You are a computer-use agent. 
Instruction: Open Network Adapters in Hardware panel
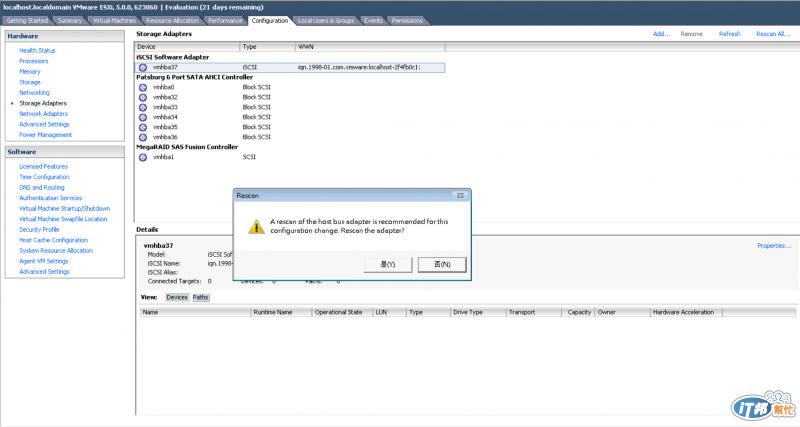coord(43,114)
